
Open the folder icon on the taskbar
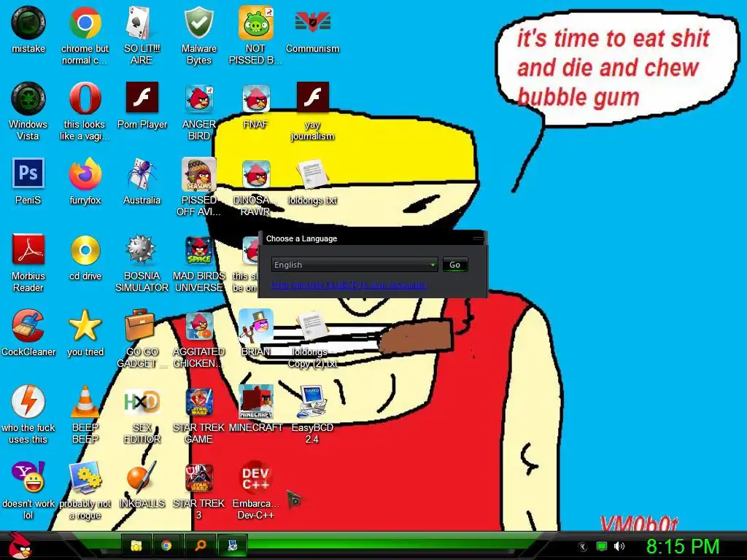tap(136, 545)
